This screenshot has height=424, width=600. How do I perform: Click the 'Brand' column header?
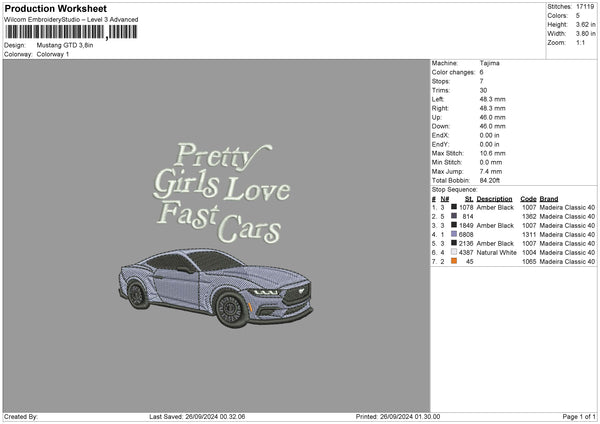pyautogui.click(x=549, y=199)
